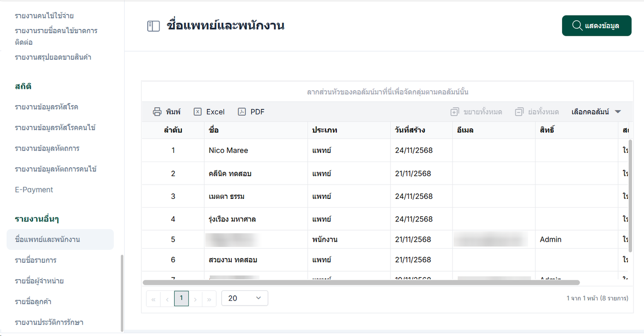Open รายชื่อรายการ report in sidebar

(x=35, y=260)
